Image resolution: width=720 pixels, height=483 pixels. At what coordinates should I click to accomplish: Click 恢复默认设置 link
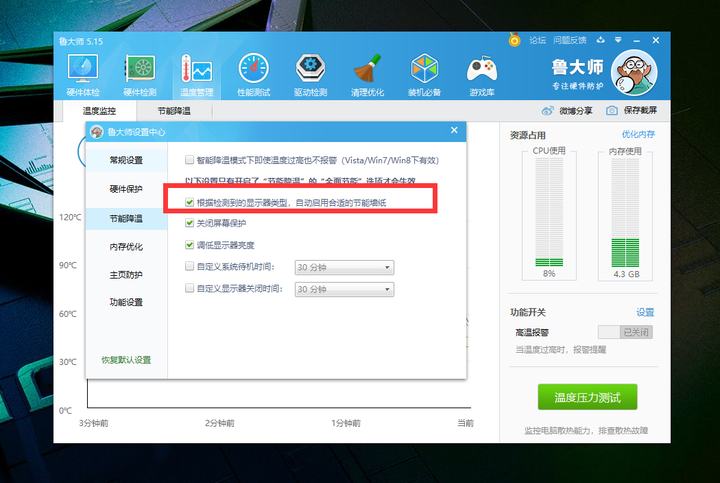[x=126, y=360]
